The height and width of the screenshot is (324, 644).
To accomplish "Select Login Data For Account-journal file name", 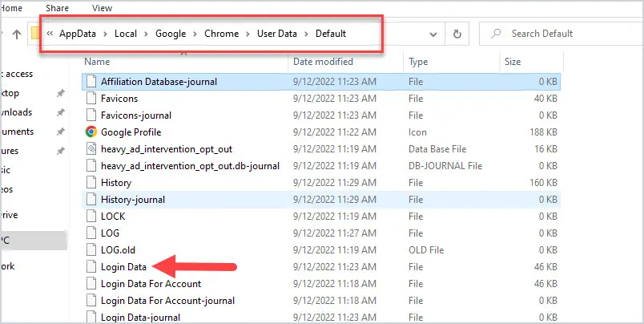I will pyautogui.click(x=167, y=301).
